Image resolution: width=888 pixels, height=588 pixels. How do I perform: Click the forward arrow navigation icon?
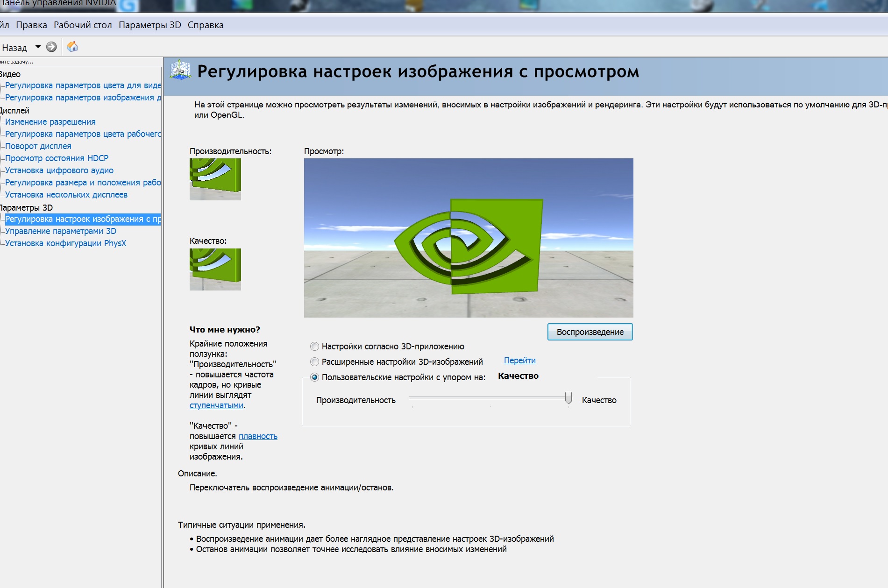(x=51, y=47)
